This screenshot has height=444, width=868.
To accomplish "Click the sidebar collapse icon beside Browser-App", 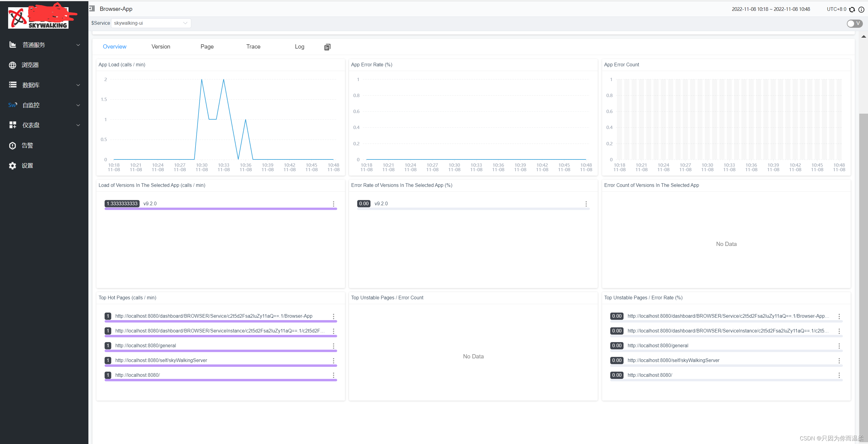I will coord(92,9).
